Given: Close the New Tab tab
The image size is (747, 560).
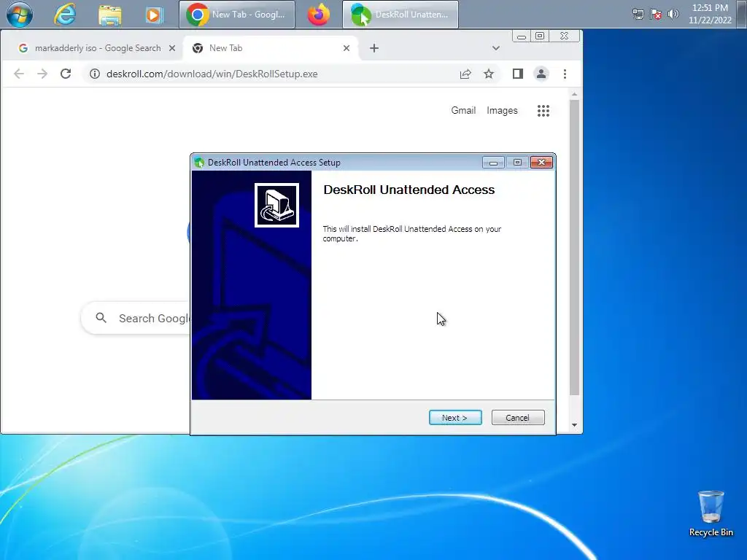Looking at the screenshot, I should coord(347,48).
